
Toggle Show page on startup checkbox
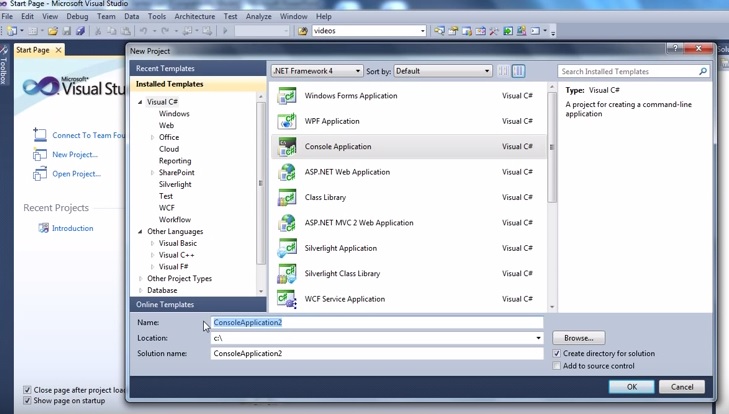[x=27, y=401]
